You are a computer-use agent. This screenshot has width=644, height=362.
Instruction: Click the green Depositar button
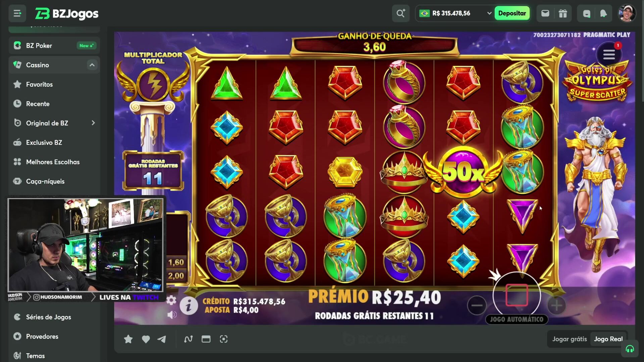point(512,13)
